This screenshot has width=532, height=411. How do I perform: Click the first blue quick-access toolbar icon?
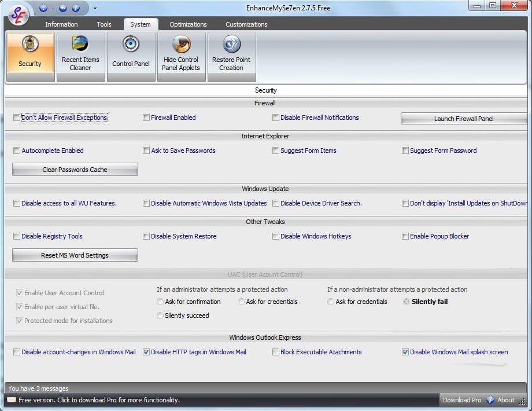click(x=43, y=8)
